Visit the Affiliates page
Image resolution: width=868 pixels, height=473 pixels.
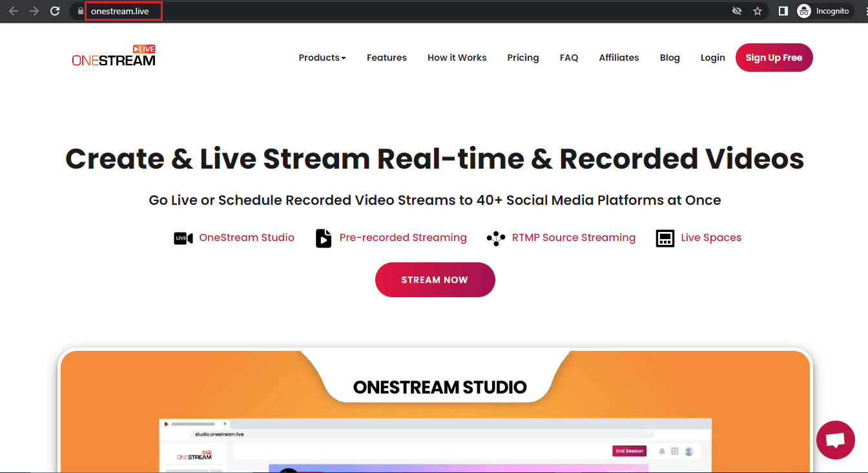point(619,58)
